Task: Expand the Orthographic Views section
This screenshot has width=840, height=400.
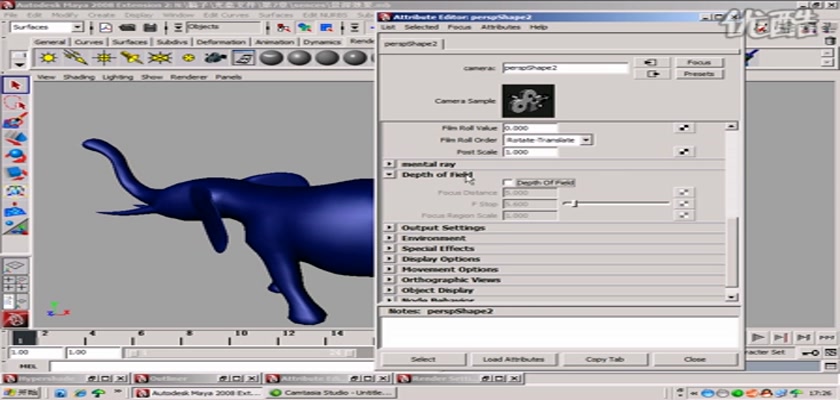Action: click(389, 280)
